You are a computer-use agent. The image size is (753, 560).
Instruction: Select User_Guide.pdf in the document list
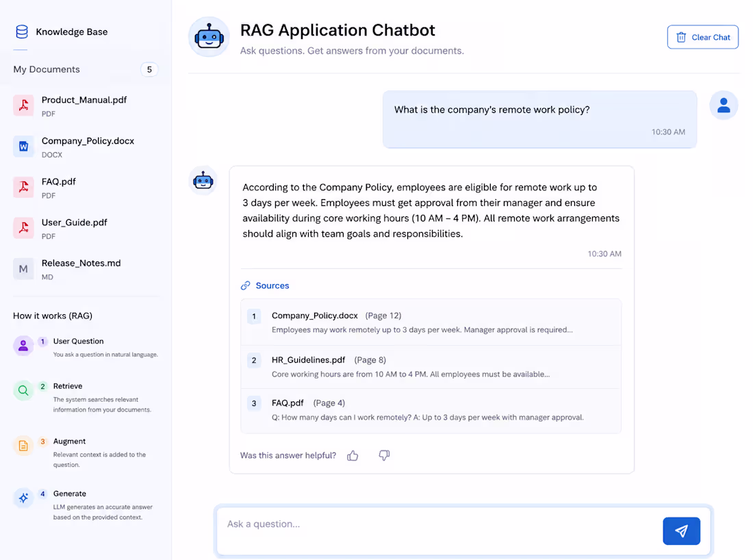click(x=86, y=228)
